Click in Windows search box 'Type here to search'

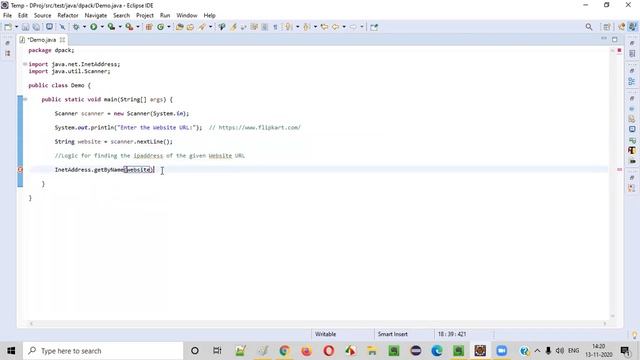(x=103, y=351)
